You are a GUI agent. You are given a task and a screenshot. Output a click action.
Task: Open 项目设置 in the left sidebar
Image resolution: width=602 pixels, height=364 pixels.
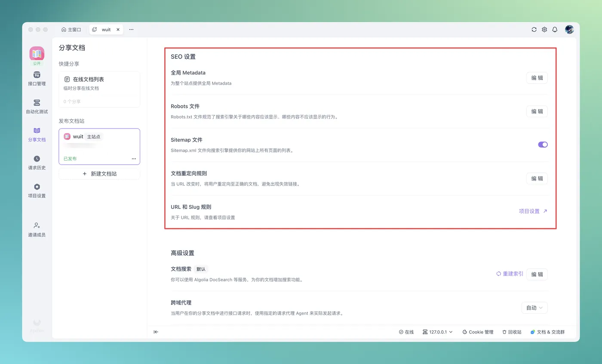37,191
